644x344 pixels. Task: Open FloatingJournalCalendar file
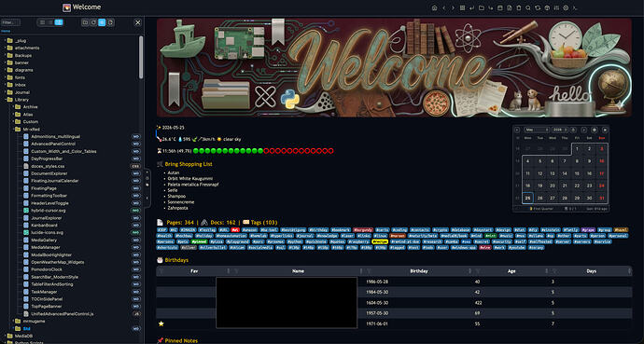point(55,181)
